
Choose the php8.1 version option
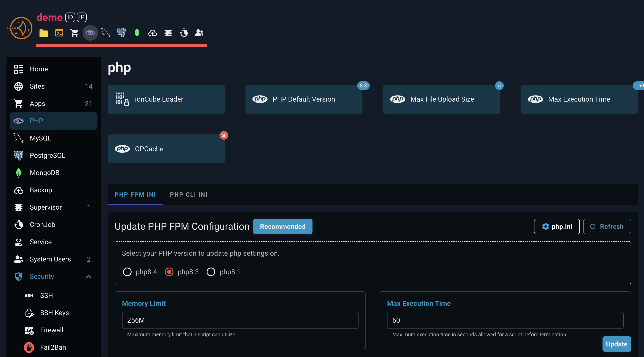pos(211,272)
